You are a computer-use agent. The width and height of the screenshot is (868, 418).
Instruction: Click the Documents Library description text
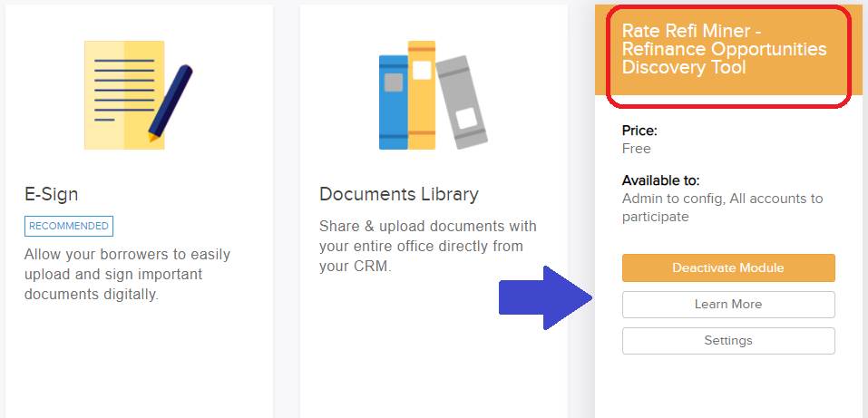428,246
